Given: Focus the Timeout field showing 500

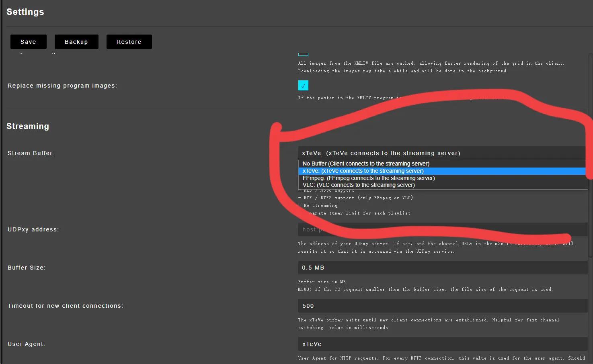Looking at the screenshot, I should point(441,306).
